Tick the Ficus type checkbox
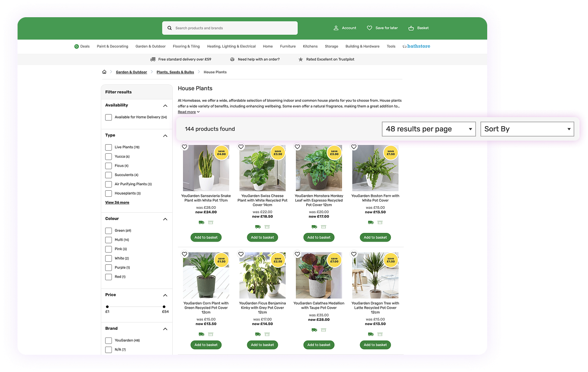The image size is (588, 372). (x=109, y=166)
